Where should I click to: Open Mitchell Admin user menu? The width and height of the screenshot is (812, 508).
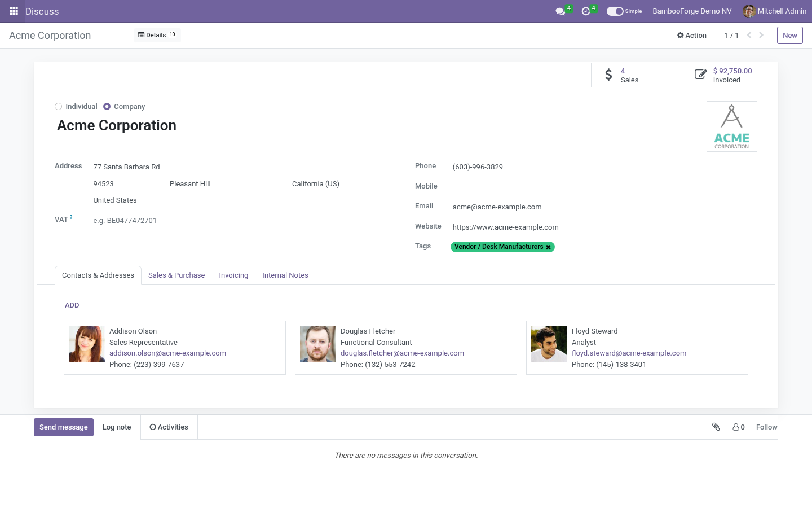pos(775,11)
